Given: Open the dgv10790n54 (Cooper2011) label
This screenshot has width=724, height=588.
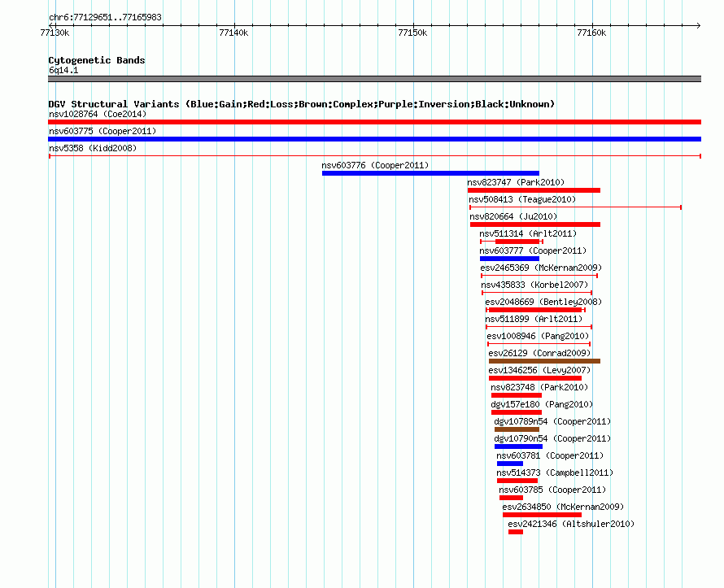Looking at the screenshot, I should (552, 438).
